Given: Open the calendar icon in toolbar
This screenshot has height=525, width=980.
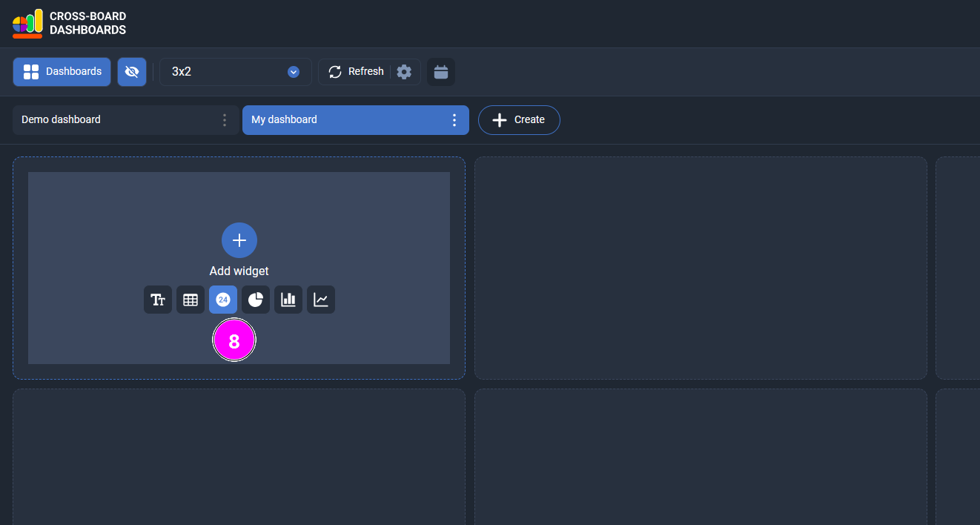Looking at the screenshot, I should (x=441, y=72).
